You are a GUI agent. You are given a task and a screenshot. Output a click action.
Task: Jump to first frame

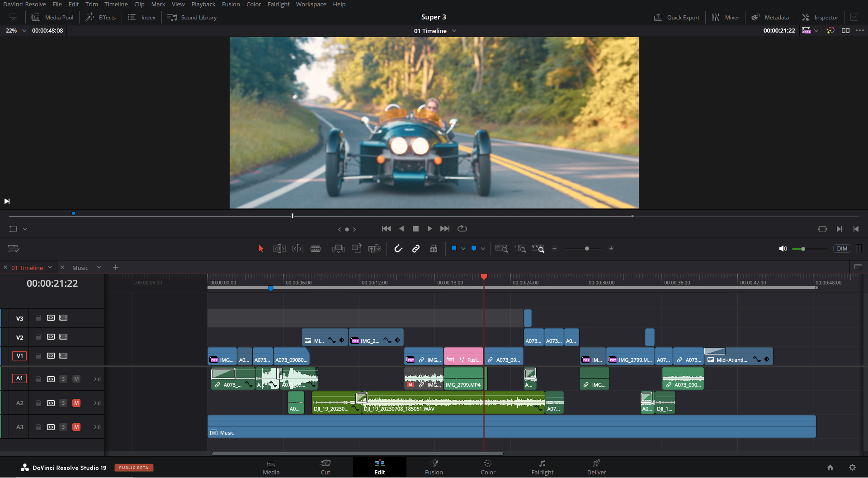(x=387, y=229)
